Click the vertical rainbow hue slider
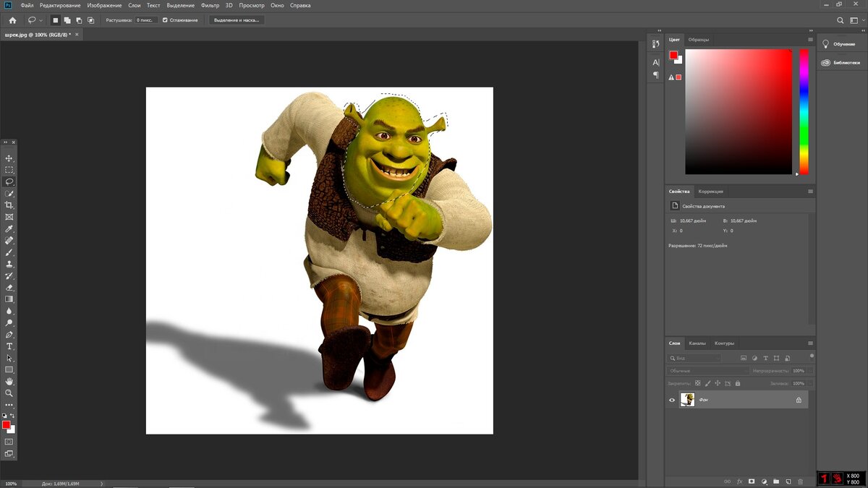Image resolution: width=868 pixels, height=488 pixels. coord(804,112)
